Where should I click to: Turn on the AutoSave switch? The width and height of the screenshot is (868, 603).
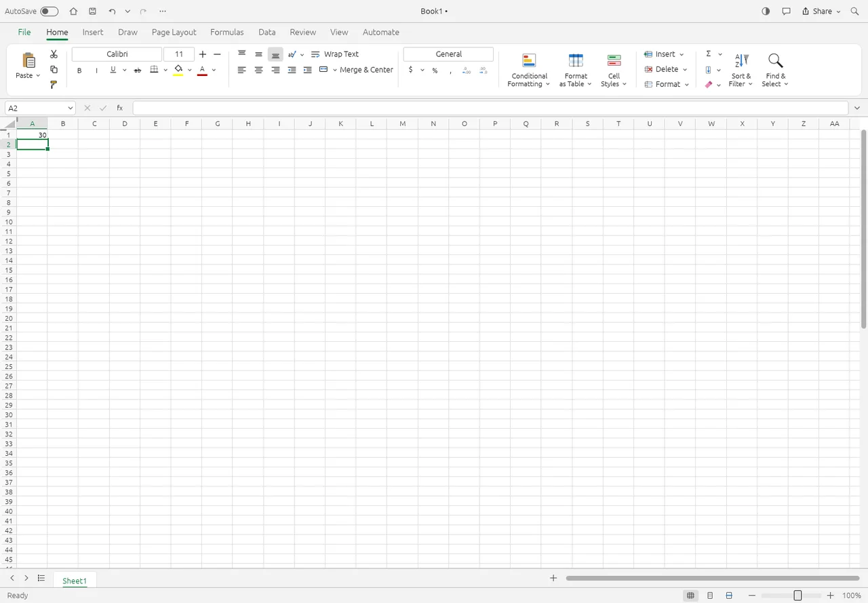point(50,12)
